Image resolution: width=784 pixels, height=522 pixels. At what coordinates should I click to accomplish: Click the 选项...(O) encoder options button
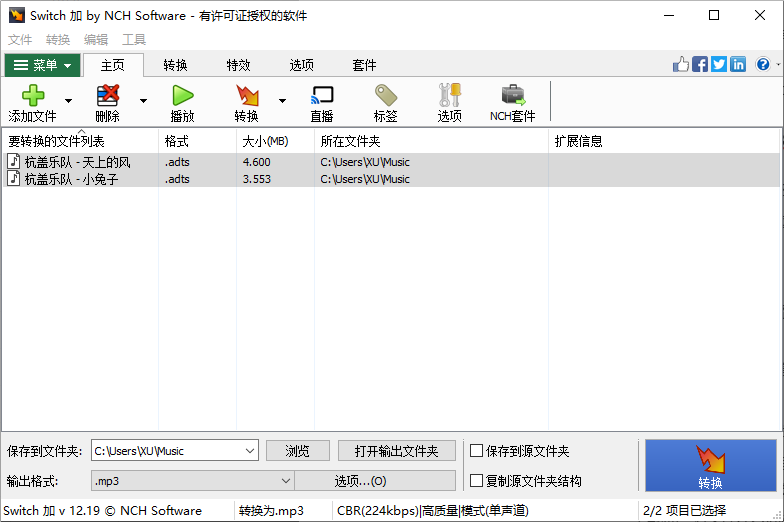(x=376, y=481)
